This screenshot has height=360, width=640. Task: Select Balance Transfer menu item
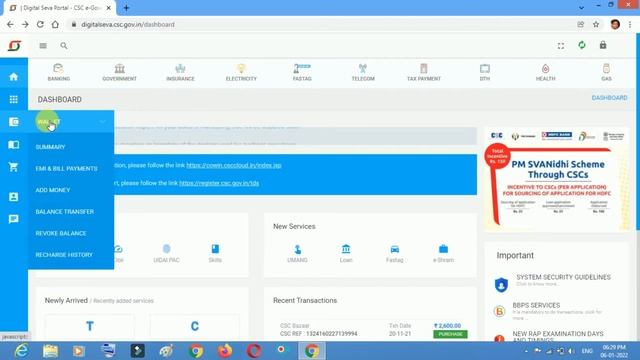point(64,212)
